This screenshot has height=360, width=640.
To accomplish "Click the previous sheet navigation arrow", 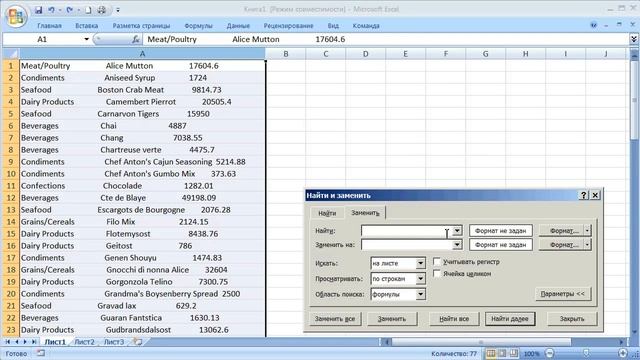I will [x=17, y=342].
